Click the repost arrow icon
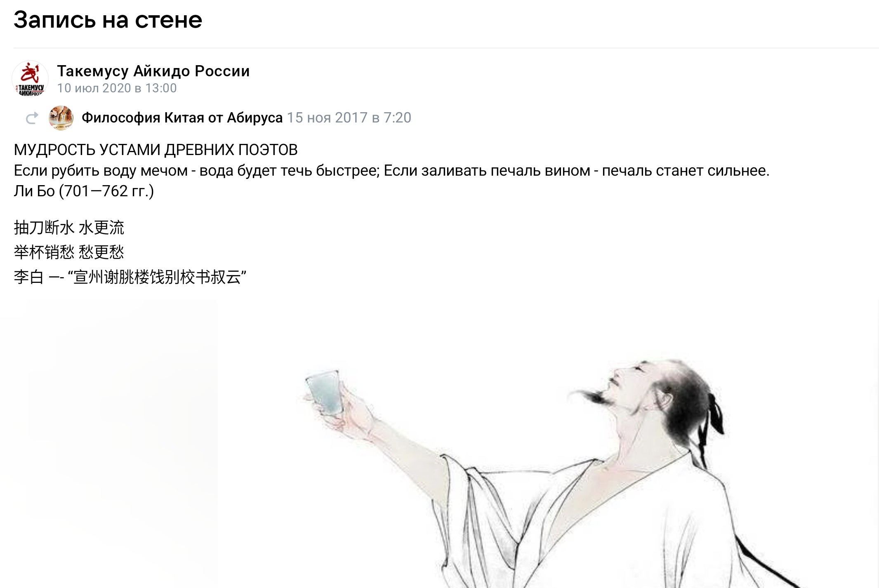879x588 pixels. [32, 118]
